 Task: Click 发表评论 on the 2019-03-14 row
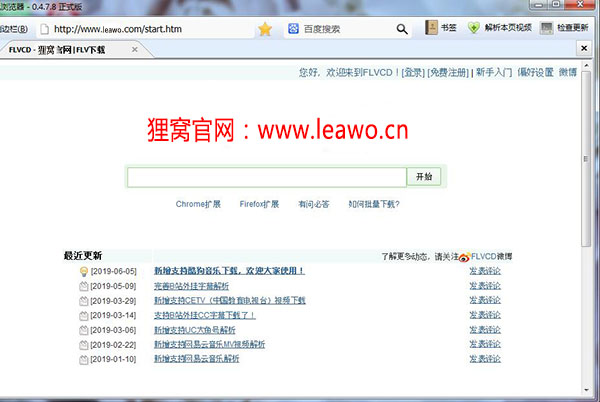click(x=485, y=315)
